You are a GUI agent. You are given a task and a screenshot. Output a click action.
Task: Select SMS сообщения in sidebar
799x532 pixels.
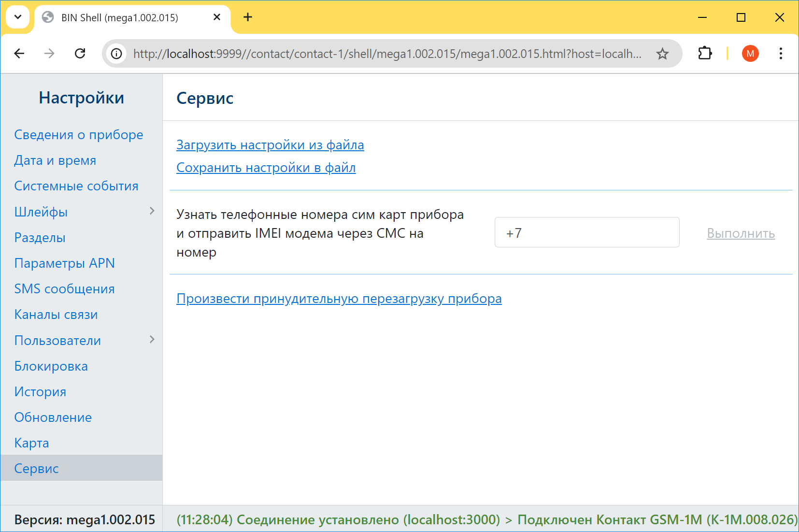(x=65, y=289)
